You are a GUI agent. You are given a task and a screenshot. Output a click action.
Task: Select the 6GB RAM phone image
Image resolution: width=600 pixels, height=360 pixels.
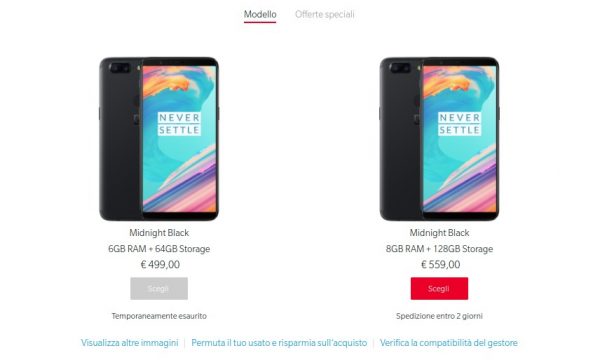159,139
